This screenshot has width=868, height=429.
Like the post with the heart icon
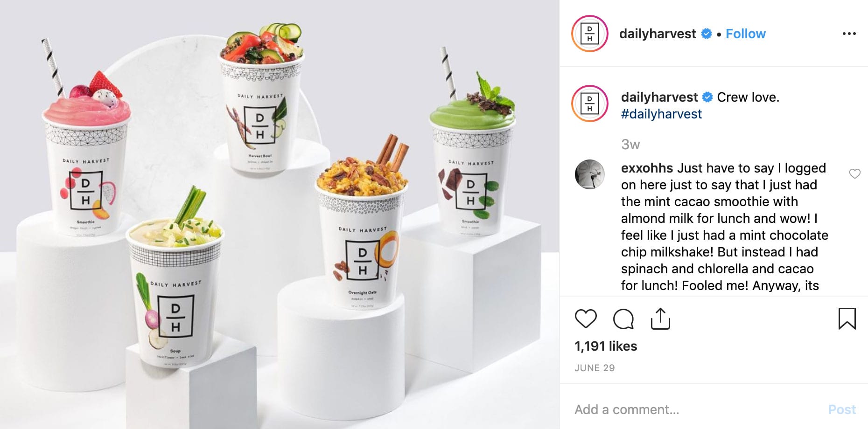coord(586,319)
